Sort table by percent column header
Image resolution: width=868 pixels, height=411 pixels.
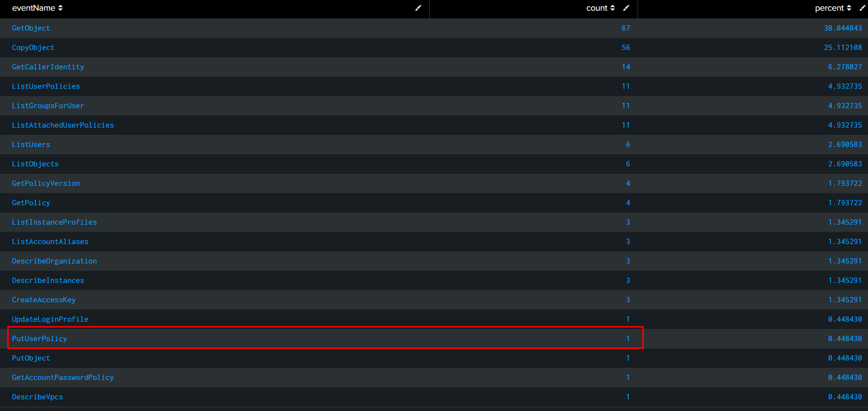pyautogui.click(x=833, y=8)
